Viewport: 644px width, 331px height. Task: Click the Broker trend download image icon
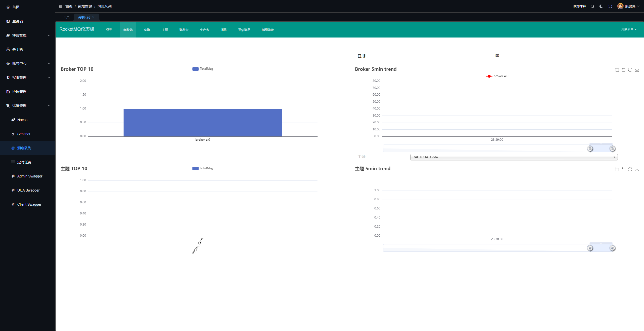click(x=637, y=70)
